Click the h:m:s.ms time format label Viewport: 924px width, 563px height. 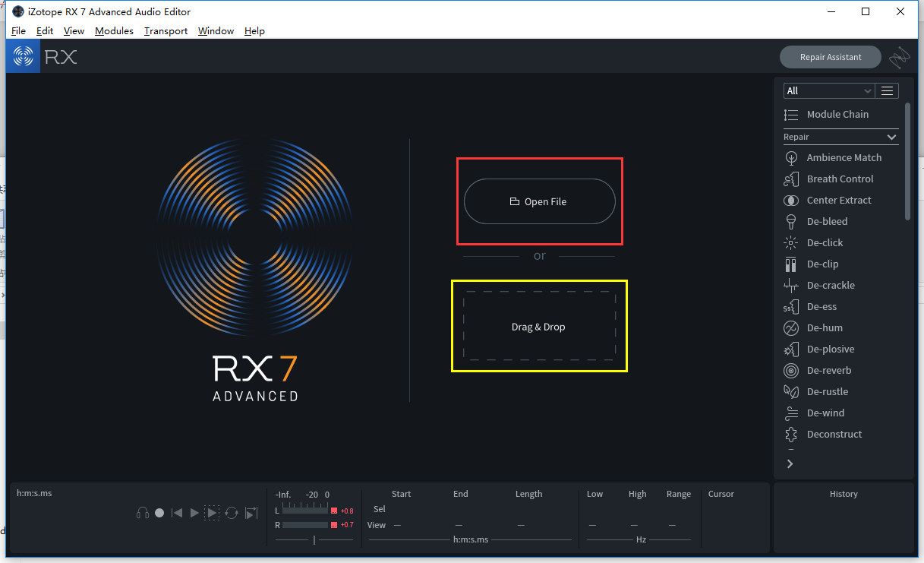pos(471,539)
